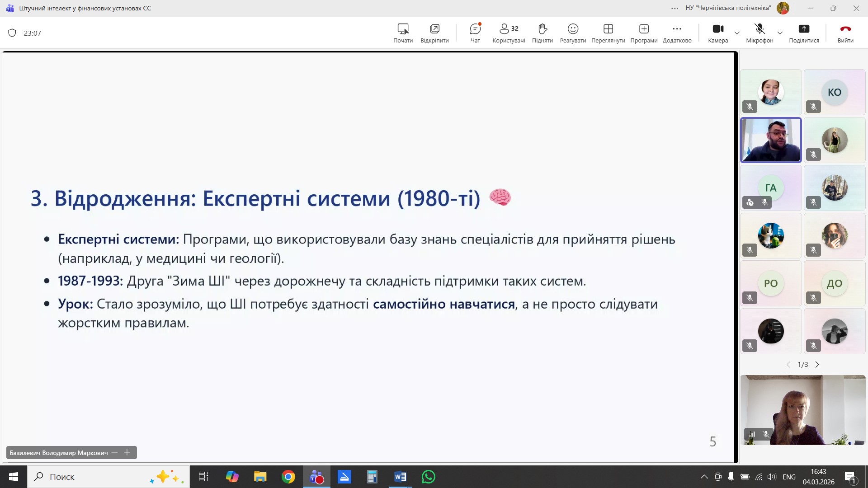Raise hand with Підняти button

(542, 33)
